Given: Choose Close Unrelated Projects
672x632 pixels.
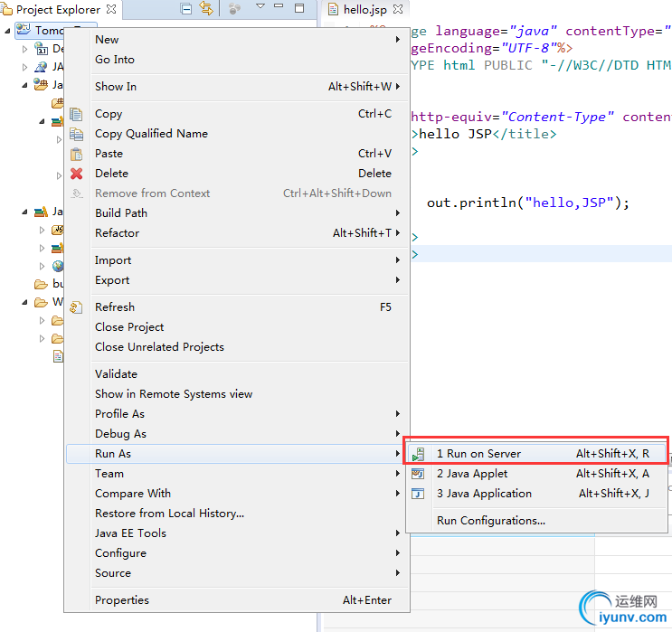Looking at the screenshot, I should [x=238, y=347].
